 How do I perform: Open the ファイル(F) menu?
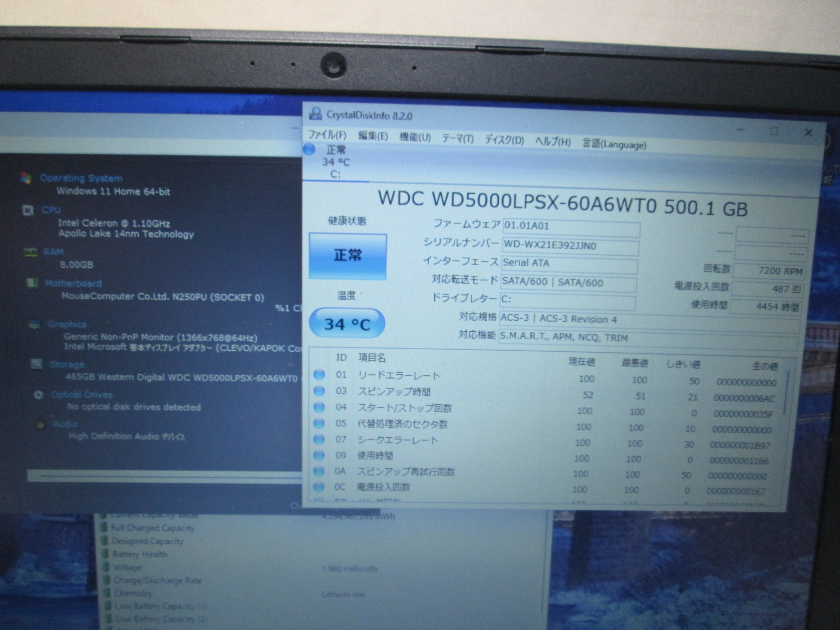[x=327, y=135]
